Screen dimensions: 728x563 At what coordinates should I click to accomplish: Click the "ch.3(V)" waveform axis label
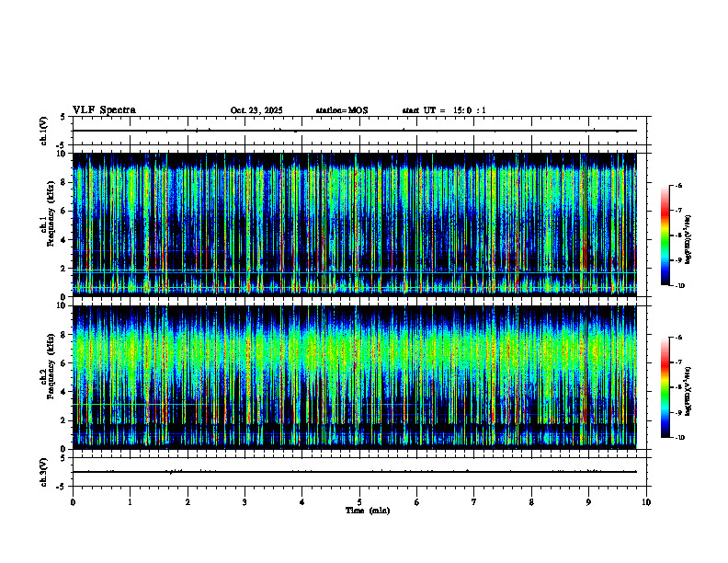pyautogui.click(x=43, y=472)
